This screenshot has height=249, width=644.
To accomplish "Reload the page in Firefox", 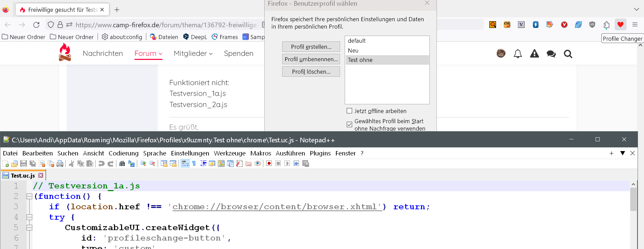I will click(x=36, y=25).
